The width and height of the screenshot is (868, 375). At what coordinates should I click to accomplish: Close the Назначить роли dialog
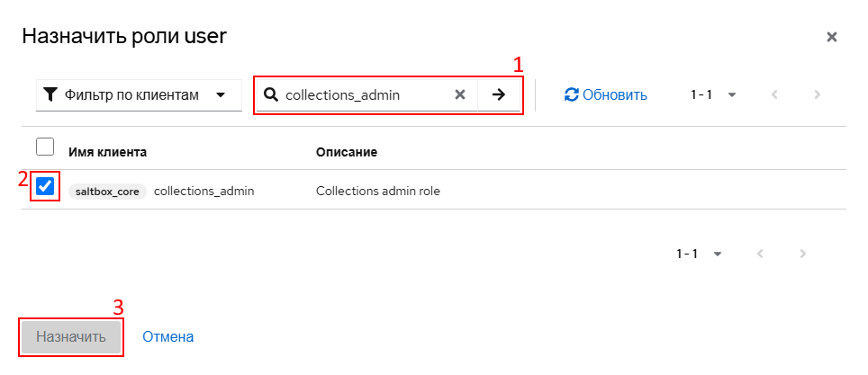pos(832,37)
